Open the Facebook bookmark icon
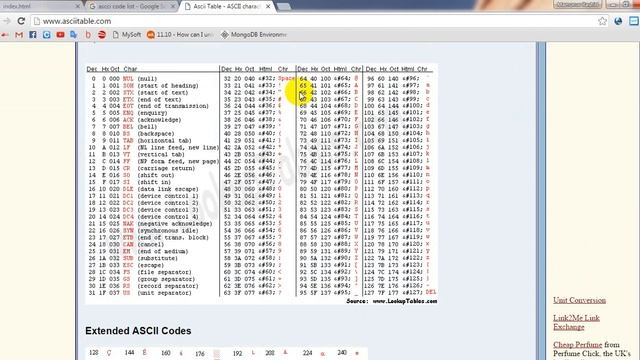The width and height of the screenshot is (640, 360). [33, 35]
